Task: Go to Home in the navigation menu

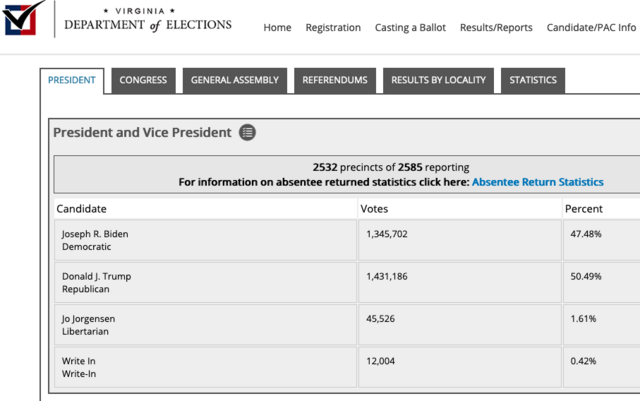Action: (x=278, y=27)
